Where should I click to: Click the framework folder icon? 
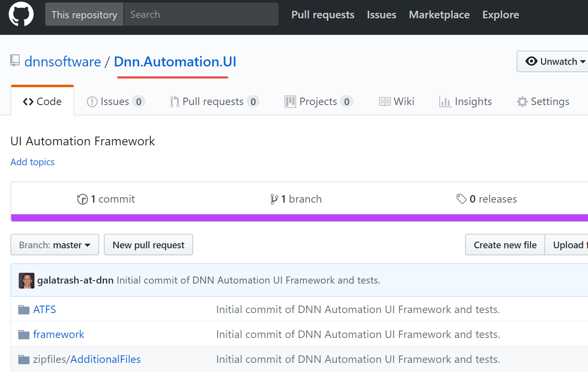(24, 335)
